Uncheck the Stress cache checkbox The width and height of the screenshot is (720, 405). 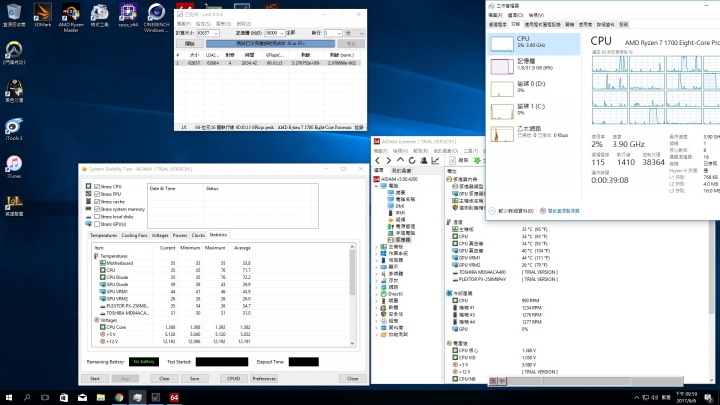(97, 202)
